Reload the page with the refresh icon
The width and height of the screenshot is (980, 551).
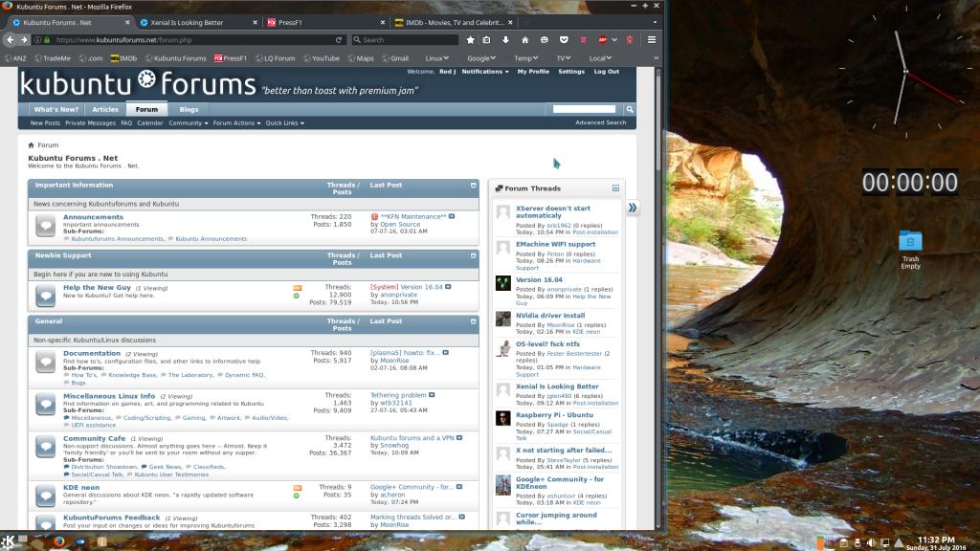click(339, 40)
